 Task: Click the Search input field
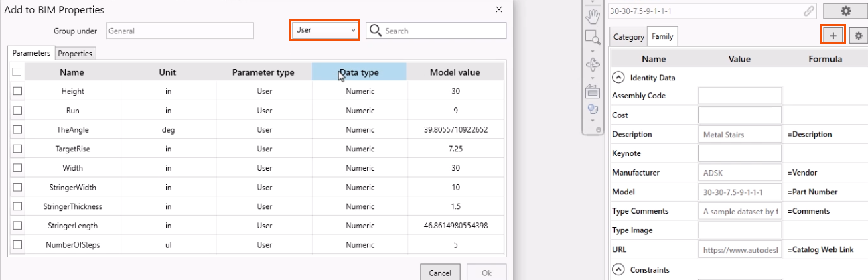[443, 31]
